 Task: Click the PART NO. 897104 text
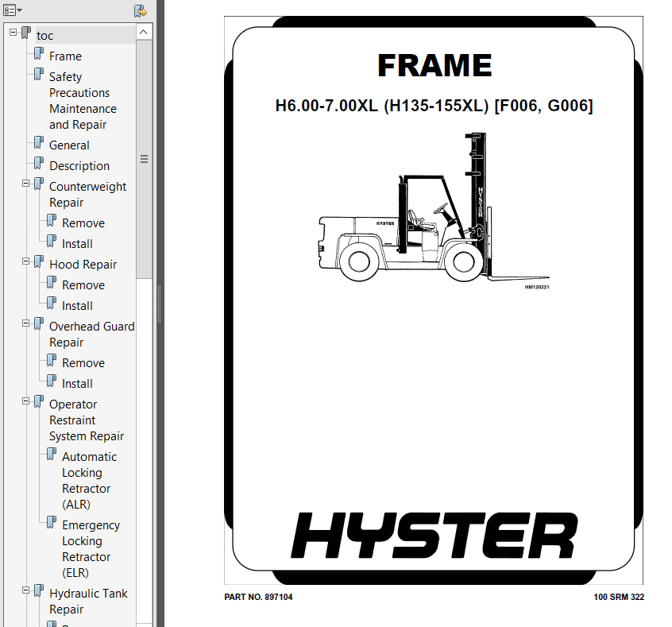pyautogui.click(x=258, y=597)
